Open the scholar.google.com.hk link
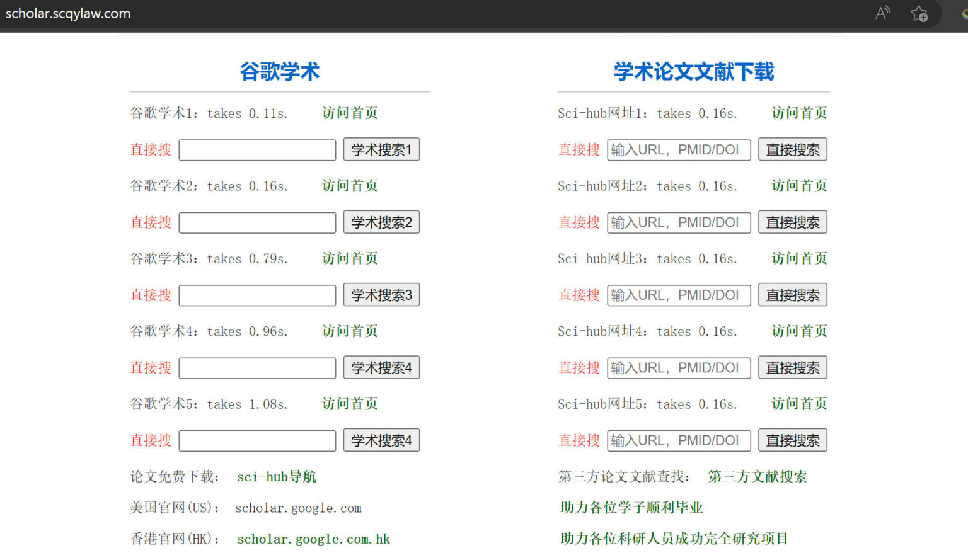 click(313, 539)
